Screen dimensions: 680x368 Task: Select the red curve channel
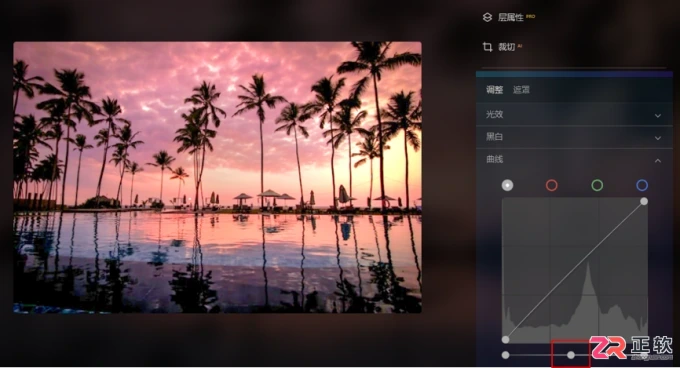click(x=552, y=186)
